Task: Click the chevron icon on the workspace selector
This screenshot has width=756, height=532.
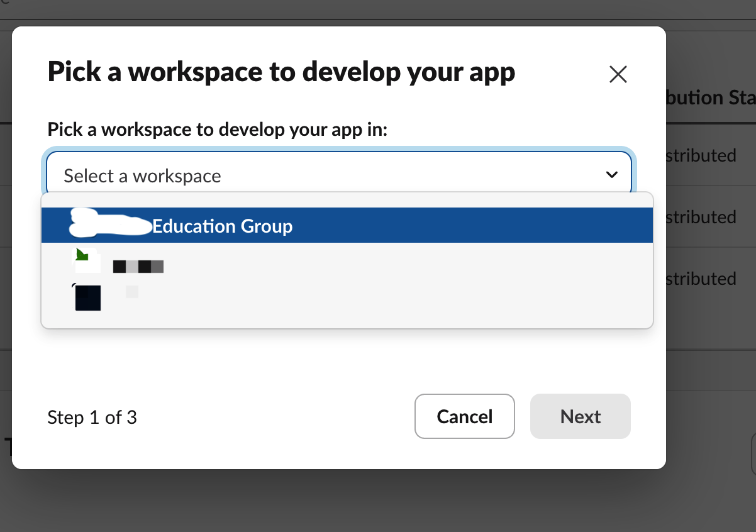Action: [x=611, y=175]
